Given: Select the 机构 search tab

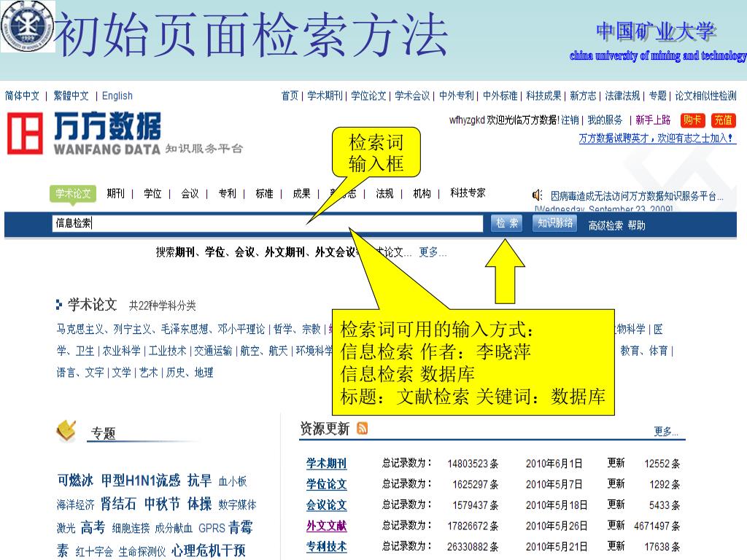Looking at the screenshot, I should (422, 194).
